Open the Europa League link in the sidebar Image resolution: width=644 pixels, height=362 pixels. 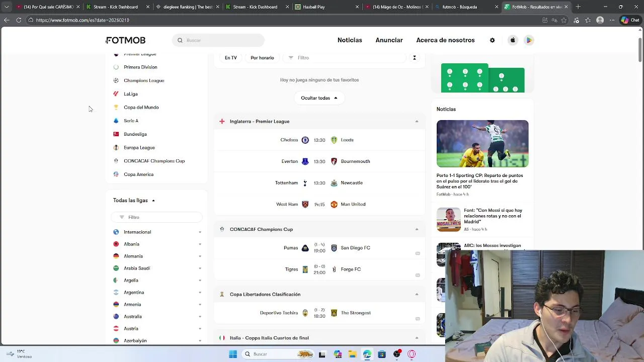pyautogui.click(x=139, y=148)
